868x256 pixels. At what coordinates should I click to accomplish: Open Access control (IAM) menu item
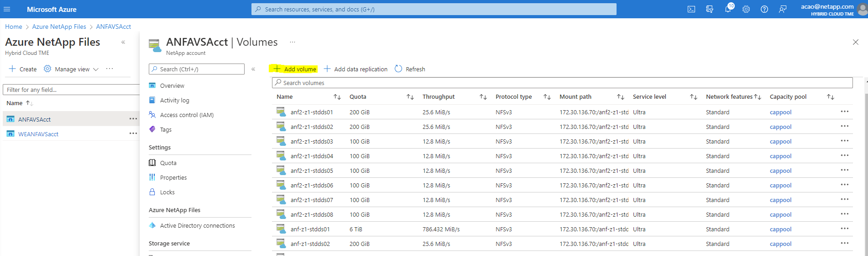click(x=187, y=115)
